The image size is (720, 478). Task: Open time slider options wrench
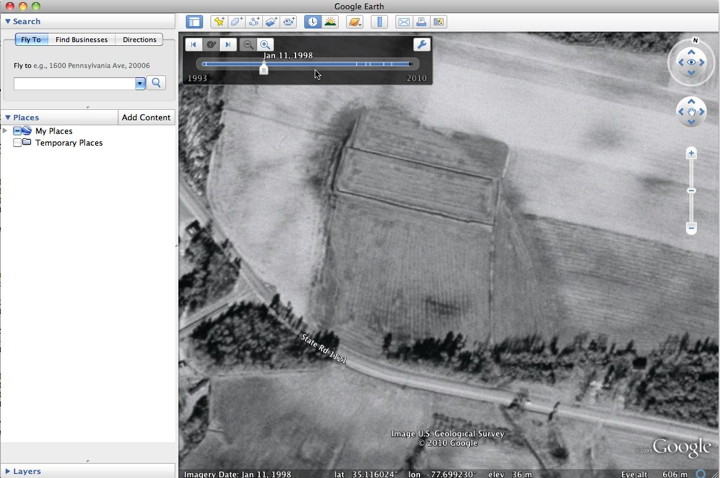coord(421,44)
